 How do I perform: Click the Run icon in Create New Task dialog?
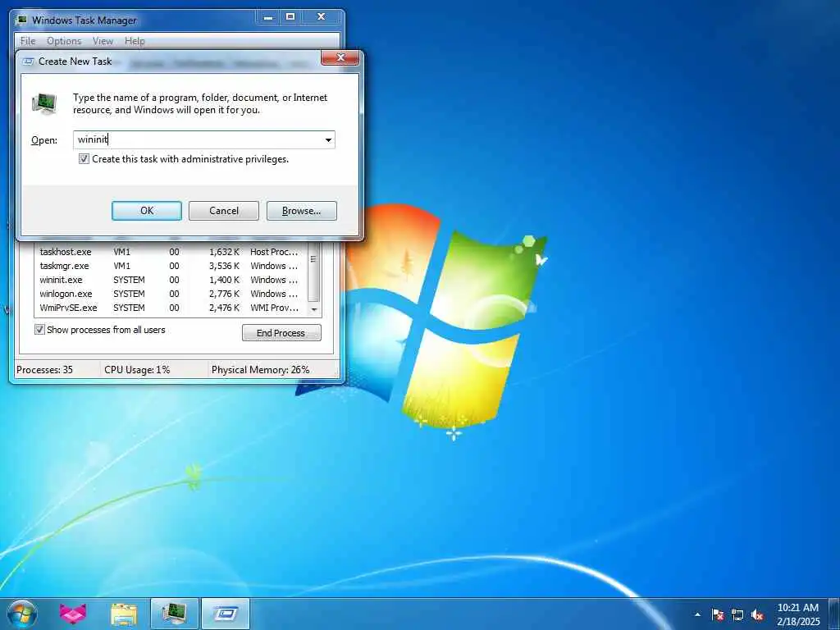(x=44, y=103)
